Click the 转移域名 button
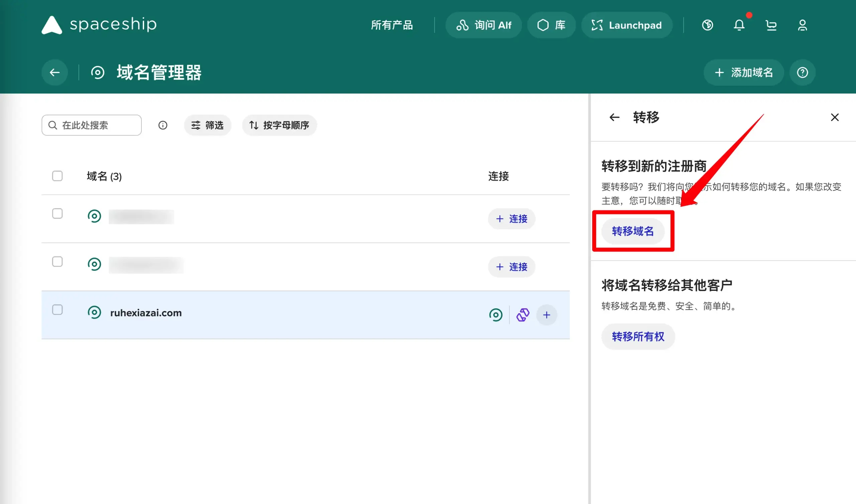The width and height of the screenshot is (856, 504). (x=633, y=231)
